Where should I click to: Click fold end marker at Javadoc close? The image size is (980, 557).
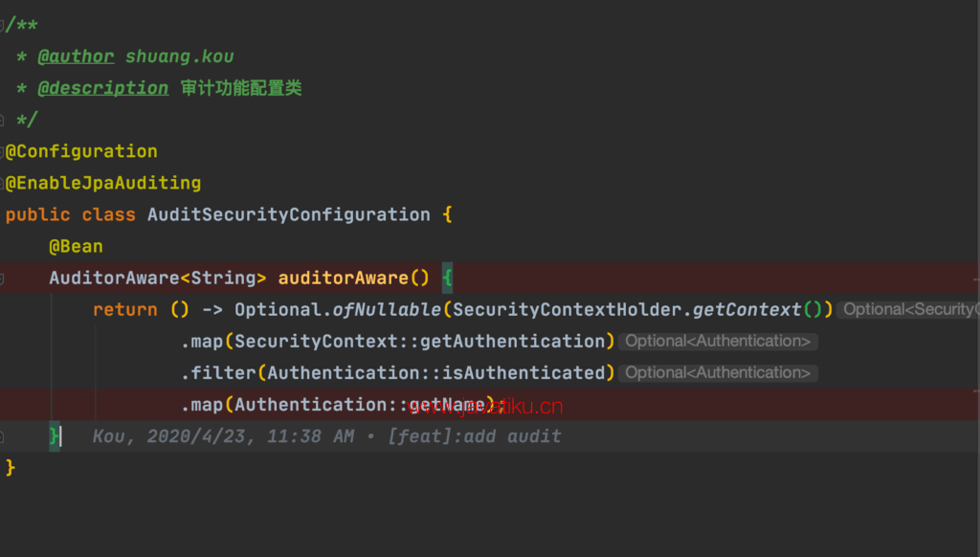pos(3,120)
